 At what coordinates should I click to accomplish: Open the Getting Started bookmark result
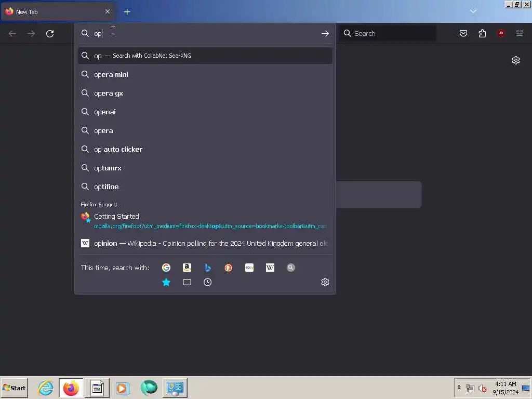tap(205, 221)
